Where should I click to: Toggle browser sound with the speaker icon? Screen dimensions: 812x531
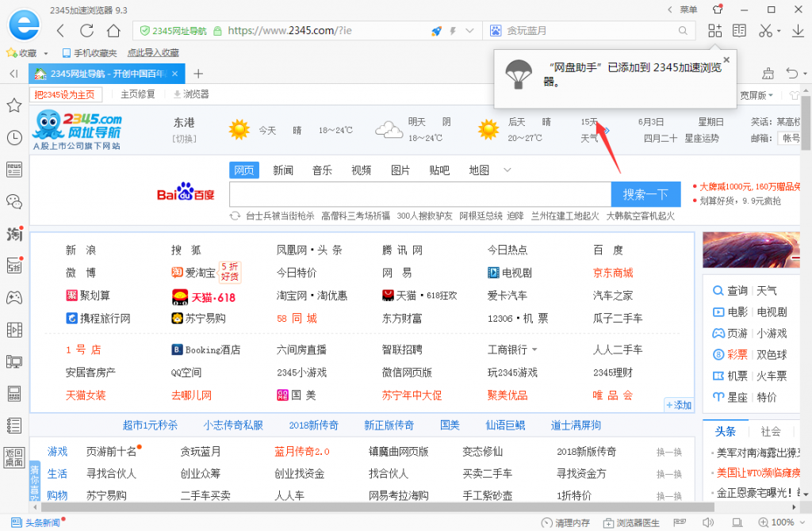click(x=708, y=523)
